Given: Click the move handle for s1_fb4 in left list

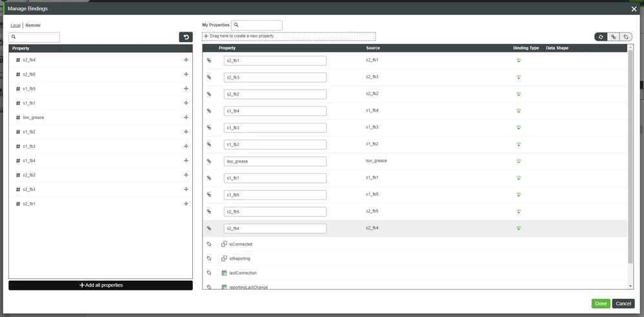Looking at the screenshot, I should tap(186, 160).
